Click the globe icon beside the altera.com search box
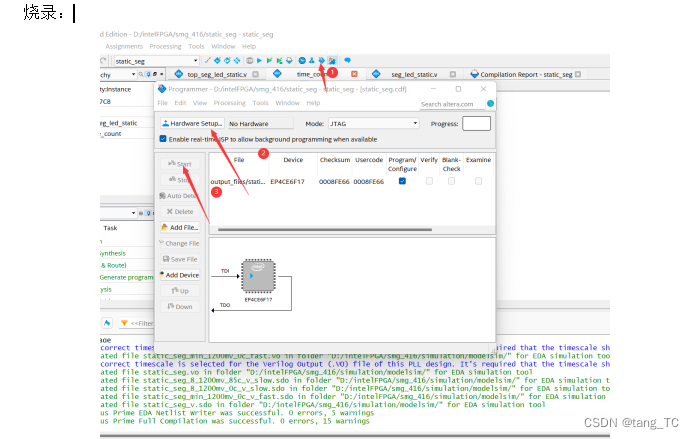This screenshot has height=439, width=694. pos(490,104)
